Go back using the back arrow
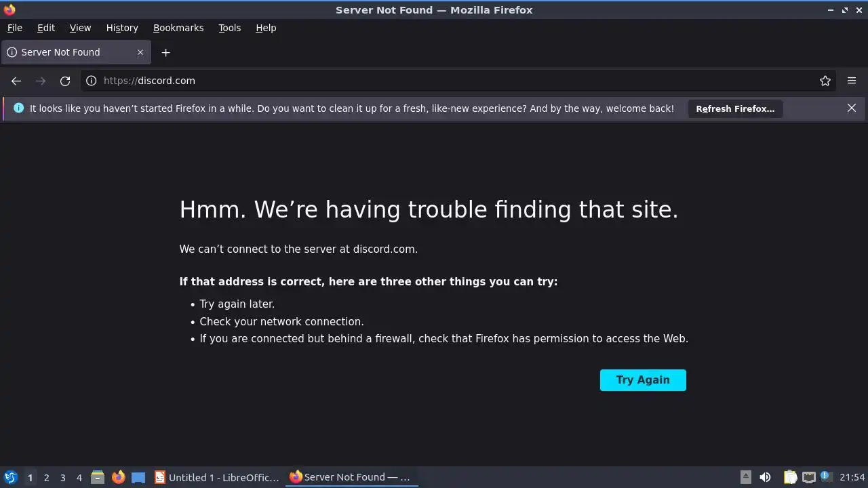 (16, 81)
